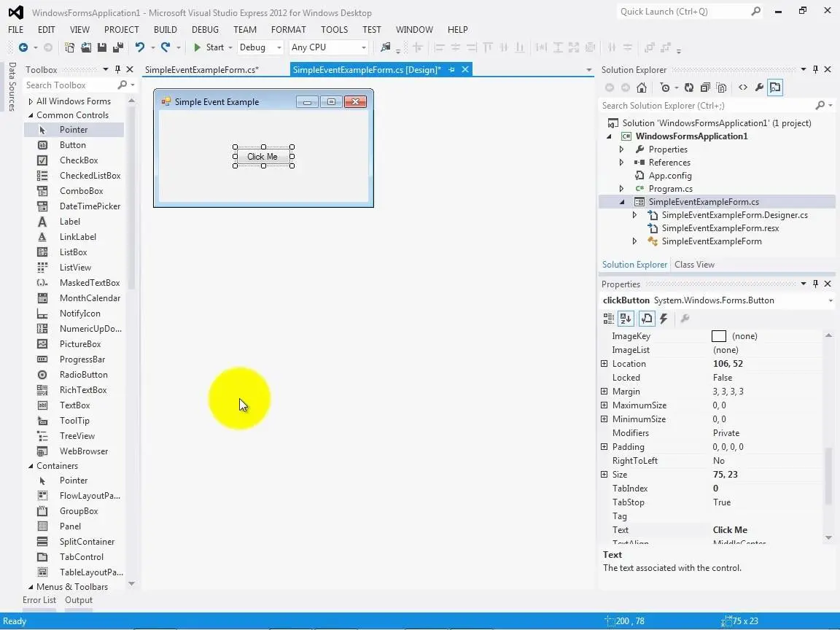This screenshot has width=840, height=630.
Task: Expand the Location property
Action: click(604, 364)
